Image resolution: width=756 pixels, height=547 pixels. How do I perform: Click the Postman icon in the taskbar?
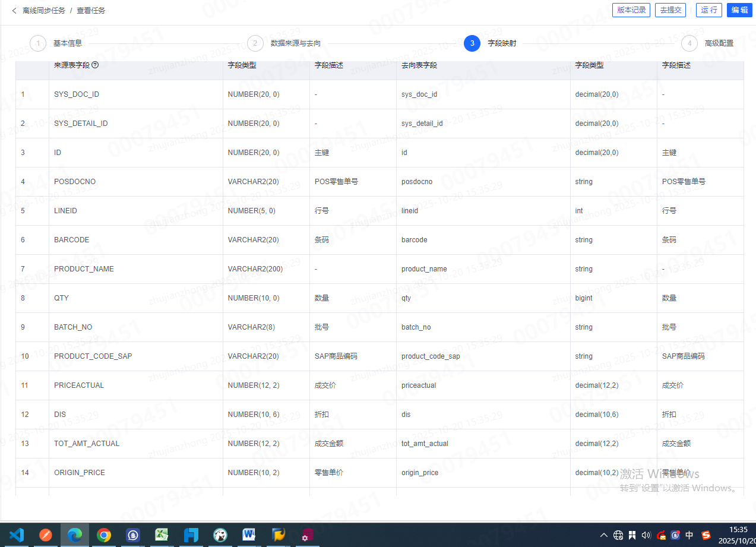pyautogui.click(x=46, y=535)
